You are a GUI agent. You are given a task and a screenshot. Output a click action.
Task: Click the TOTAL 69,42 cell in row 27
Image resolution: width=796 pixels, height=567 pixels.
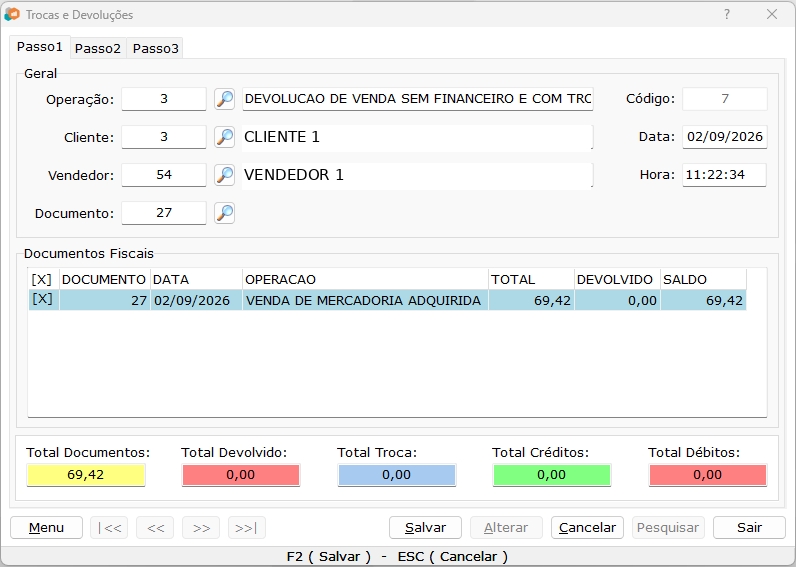pyautogui.click(x=532, y=300)
